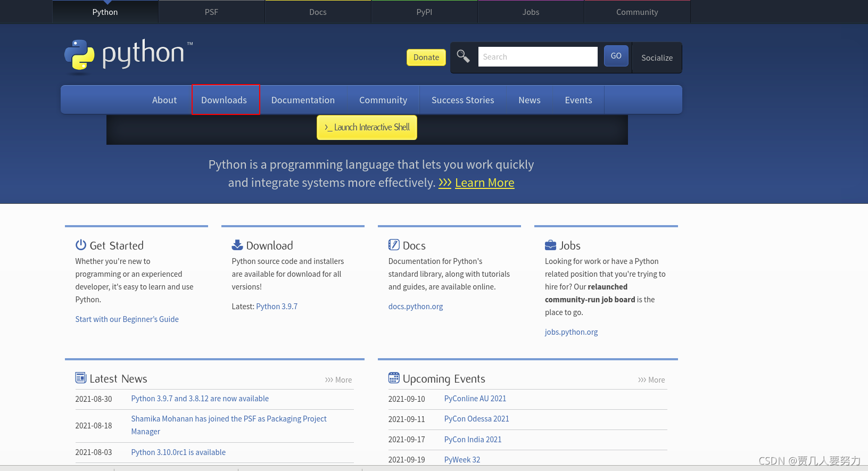The width and height of the screenshot is (868, 471).
Task: Open PyConline AU 2021 event
Action: click(x=475, y=399)
